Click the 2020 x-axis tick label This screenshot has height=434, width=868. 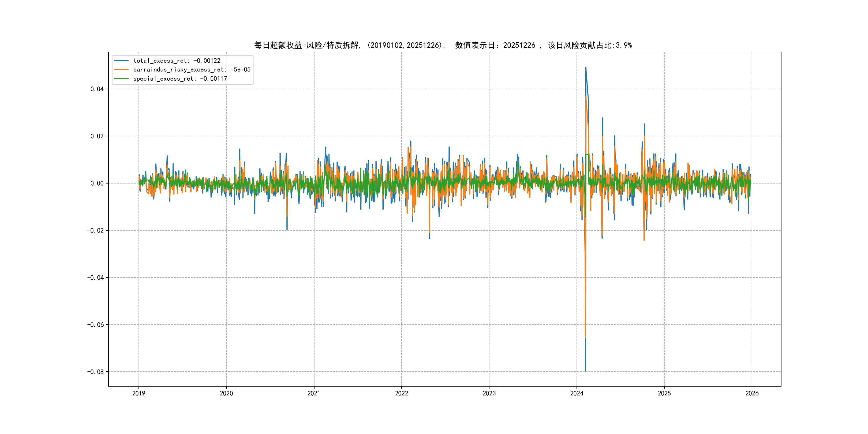tap(226, 393)
